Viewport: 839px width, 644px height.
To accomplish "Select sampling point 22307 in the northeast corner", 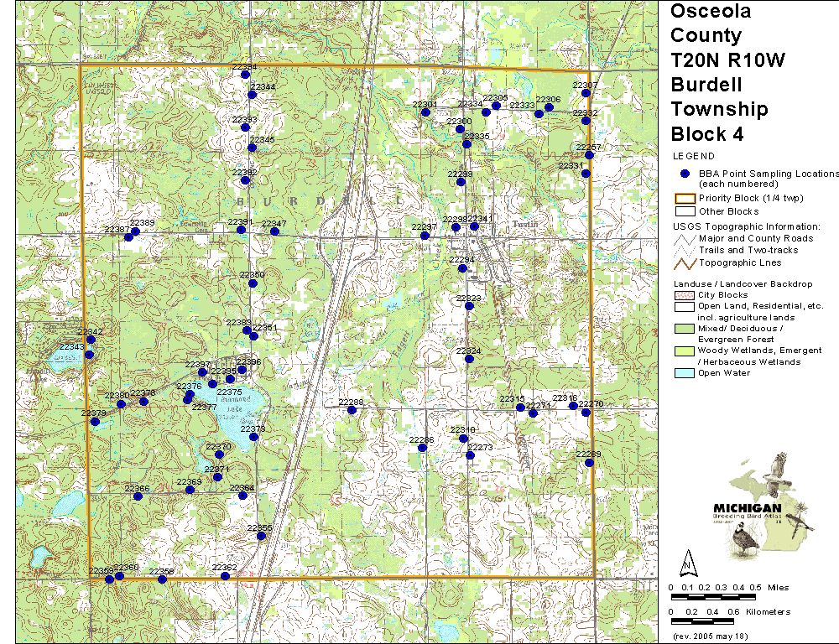I will (586, 93).
